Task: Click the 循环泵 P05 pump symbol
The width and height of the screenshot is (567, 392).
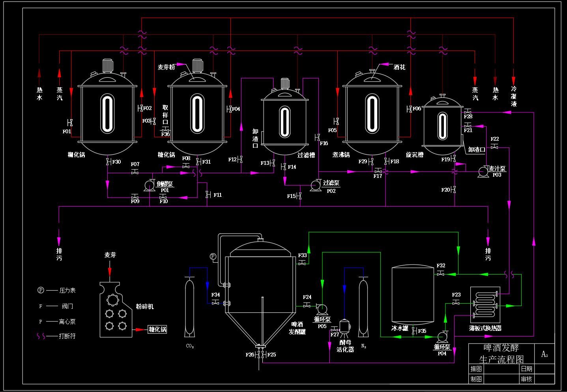Action: [x=322, y=309]
